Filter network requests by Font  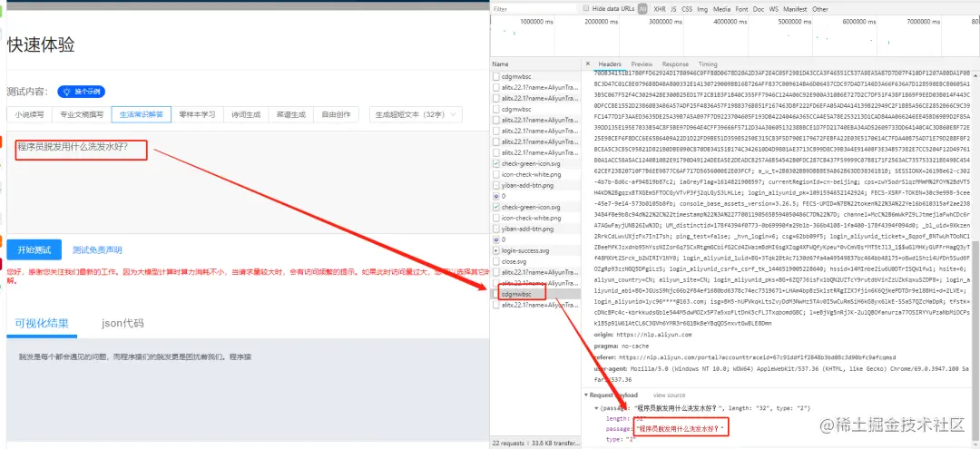point(742,9)
